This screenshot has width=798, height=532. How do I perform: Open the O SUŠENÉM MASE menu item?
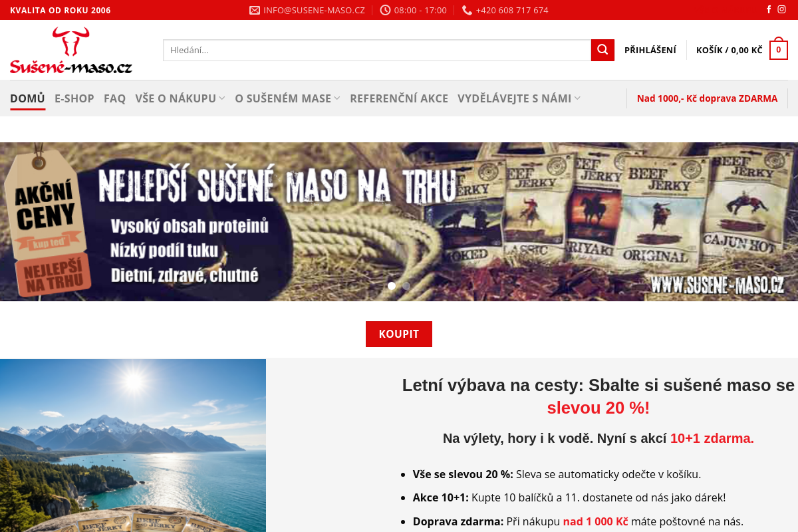(x=283, y=98)
